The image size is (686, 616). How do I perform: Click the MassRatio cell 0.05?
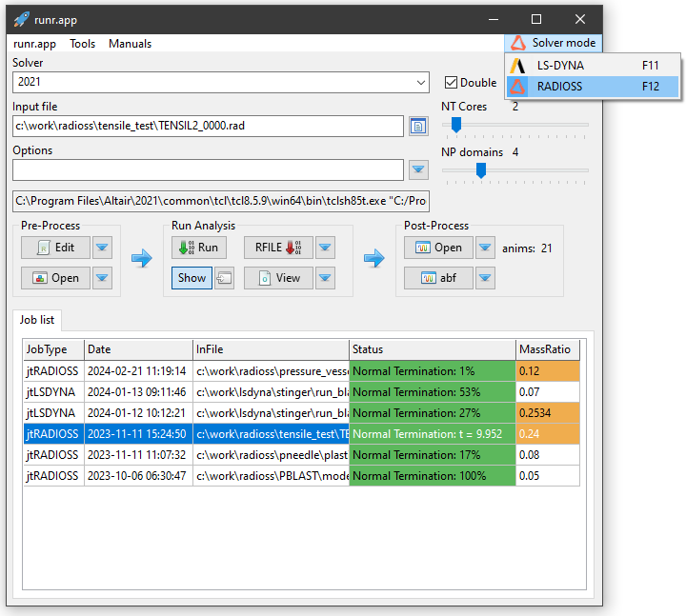548,476
